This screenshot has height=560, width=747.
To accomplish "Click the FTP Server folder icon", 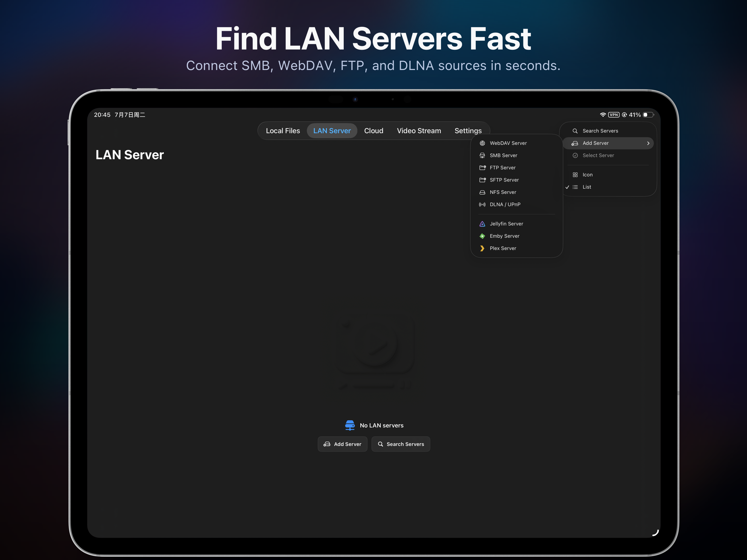I will pos(482,168).
